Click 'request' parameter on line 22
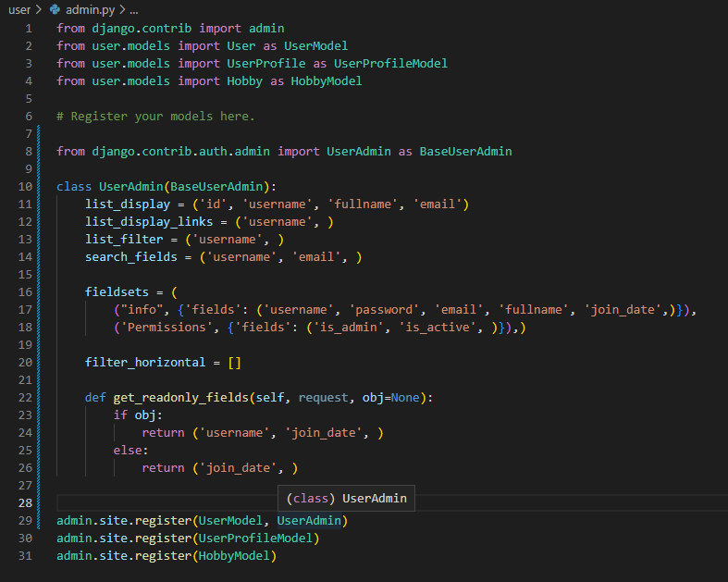Image resolution: width=728 pixels, height=582 pixels. (x=323, y=398)
